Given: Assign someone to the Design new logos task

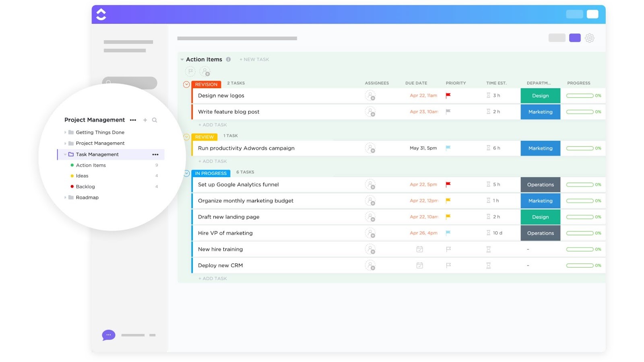Looking at the screenshot, I should (371, 95).
